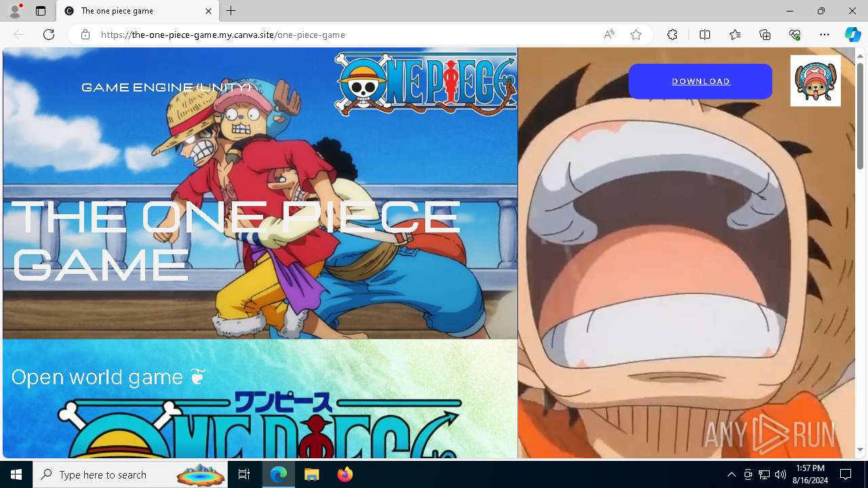View site information lock icon
This screenshot has height=488, width=868.
(85, 35)
